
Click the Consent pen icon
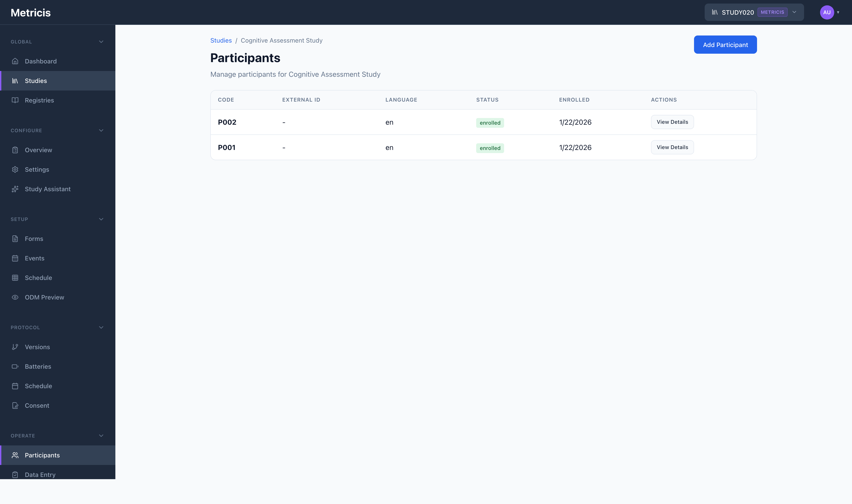15,406
